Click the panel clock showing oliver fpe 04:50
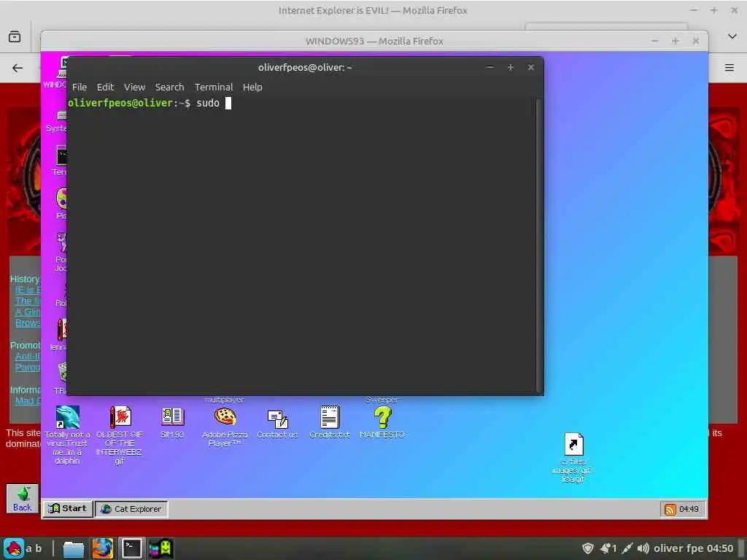 pos(693,548)
